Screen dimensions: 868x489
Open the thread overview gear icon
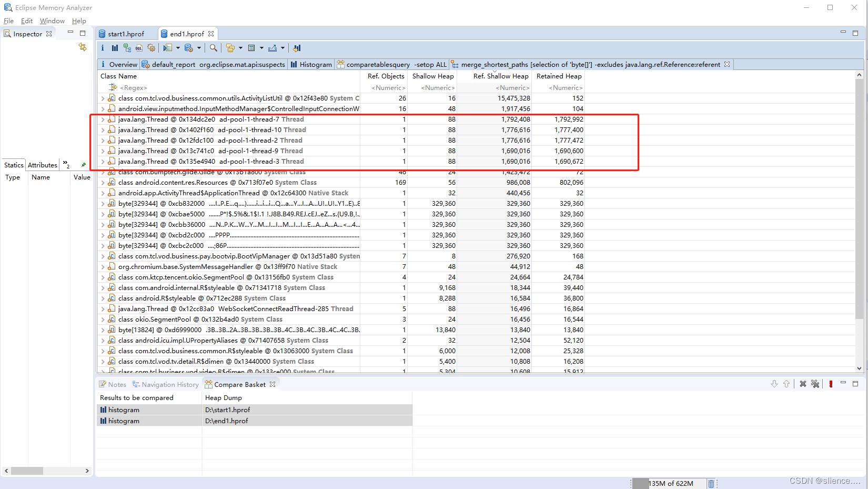152,48
